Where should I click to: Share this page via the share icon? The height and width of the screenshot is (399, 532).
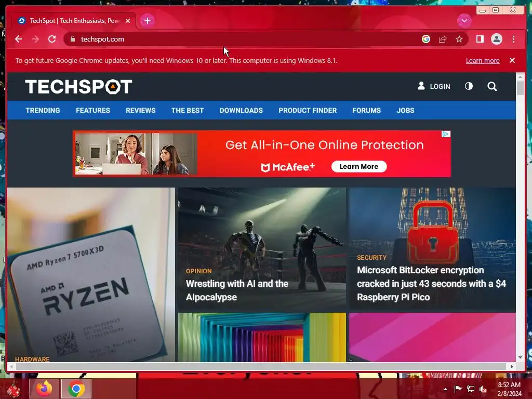point(443,39)
